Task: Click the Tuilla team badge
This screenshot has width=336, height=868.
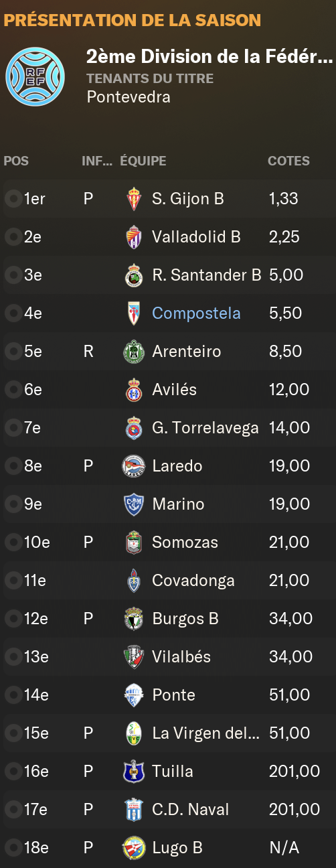Action: (134, 772)
